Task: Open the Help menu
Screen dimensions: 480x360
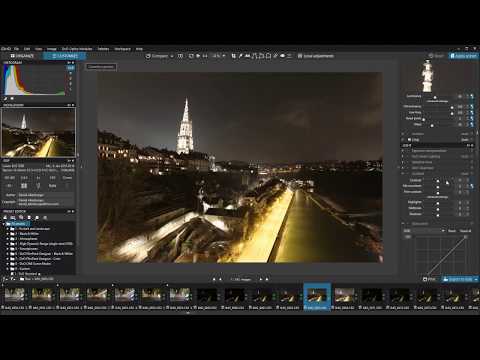Action: click(x=139, y=49)
